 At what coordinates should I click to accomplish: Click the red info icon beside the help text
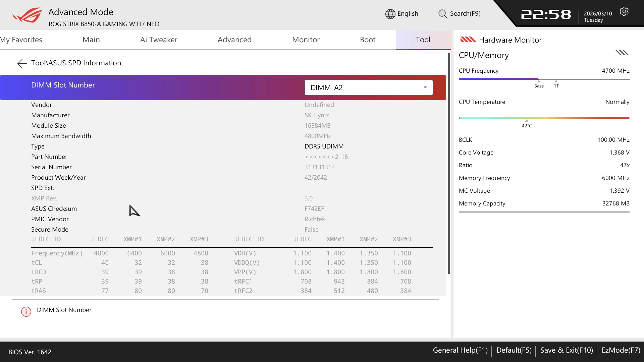(x=26, y=311)
